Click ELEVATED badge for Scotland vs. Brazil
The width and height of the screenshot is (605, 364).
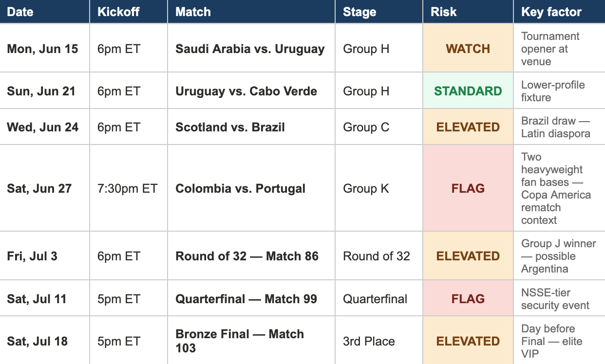(468, 127)
